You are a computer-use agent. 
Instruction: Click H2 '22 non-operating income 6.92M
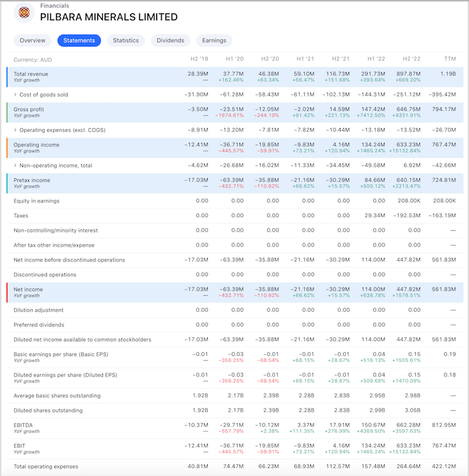click(x=411, y=166)
